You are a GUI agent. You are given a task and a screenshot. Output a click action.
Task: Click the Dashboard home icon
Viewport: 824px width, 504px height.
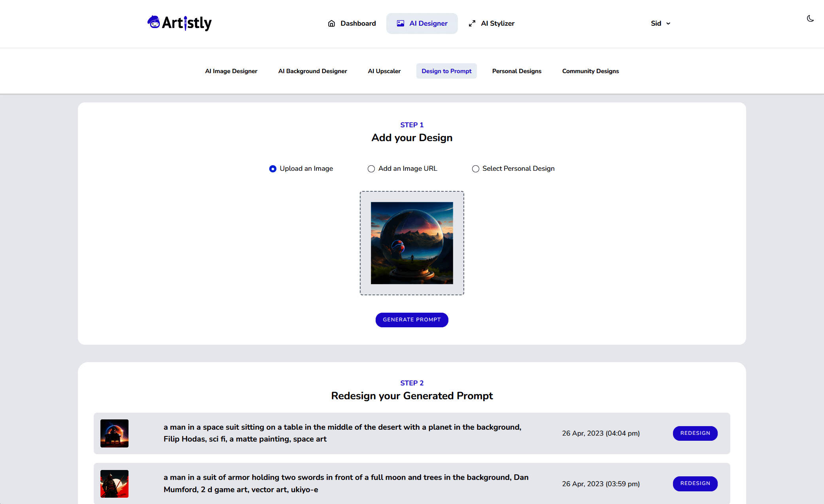click(331, 23)
